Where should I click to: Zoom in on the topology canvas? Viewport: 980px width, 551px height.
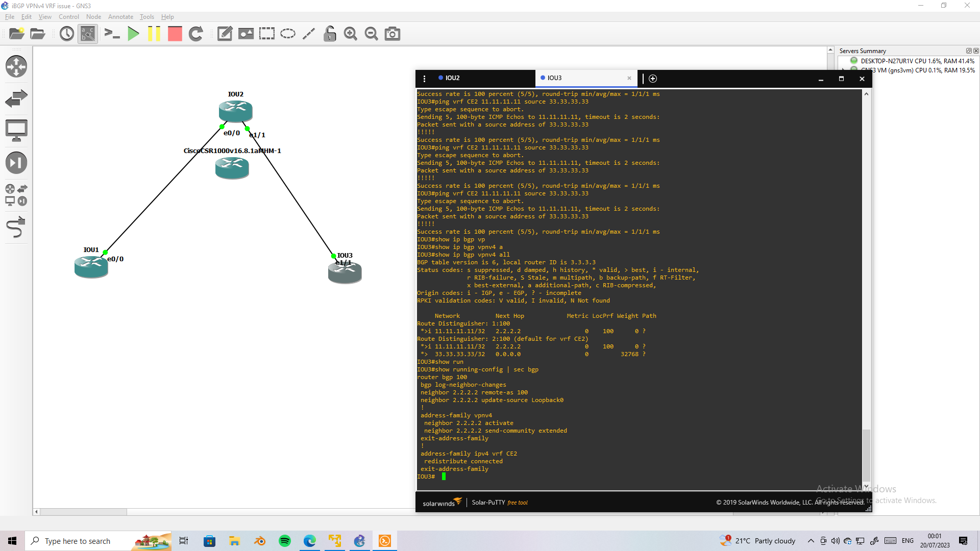click(x=351, y=34)
